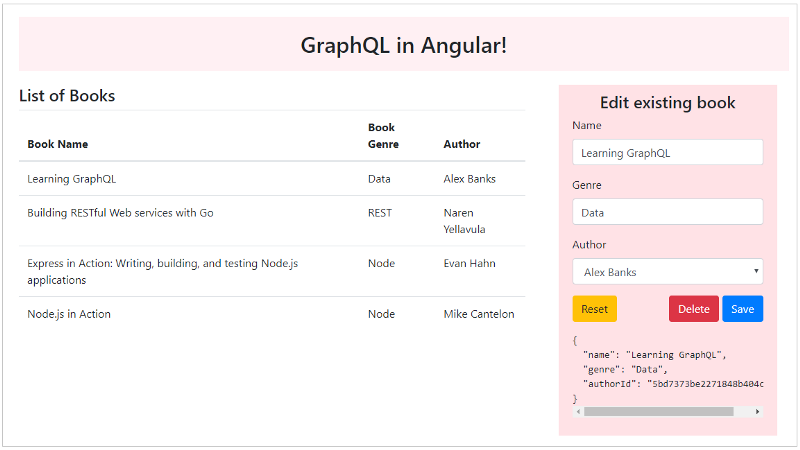
Task: Click the JSON preview scrollbar right arrow
Action: coord(758,412)
